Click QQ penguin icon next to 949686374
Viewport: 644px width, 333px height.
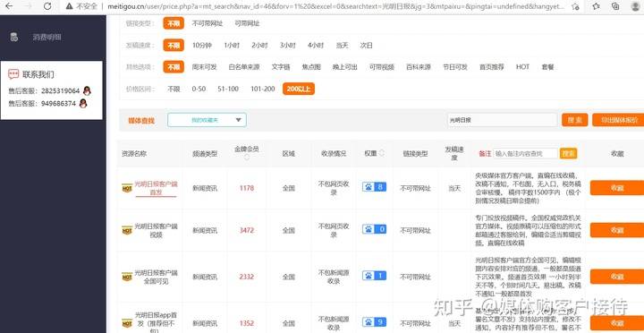83,104
